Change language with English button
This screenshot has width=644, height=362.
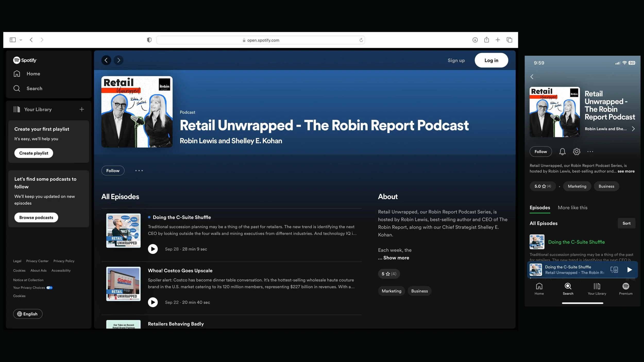tap(28, 314)
